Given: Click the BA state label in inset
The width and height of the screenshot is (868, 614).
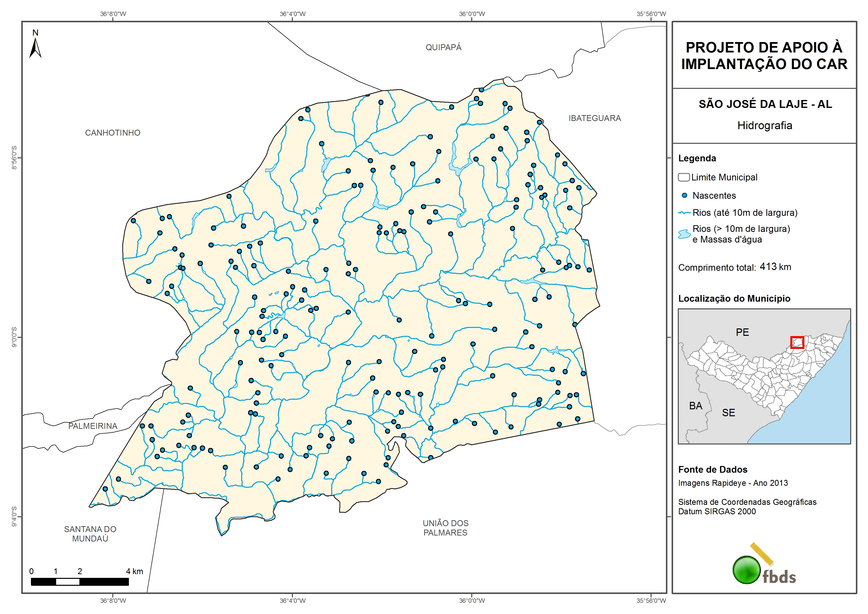Looking at the screenshot, I should tap(696, 406).
